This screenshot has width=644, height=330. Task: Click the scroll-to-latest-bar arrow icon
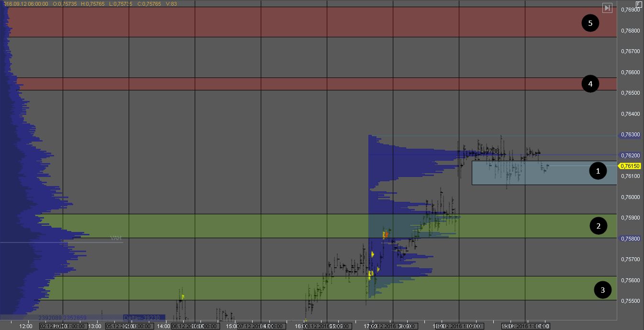tap(607, 8)
